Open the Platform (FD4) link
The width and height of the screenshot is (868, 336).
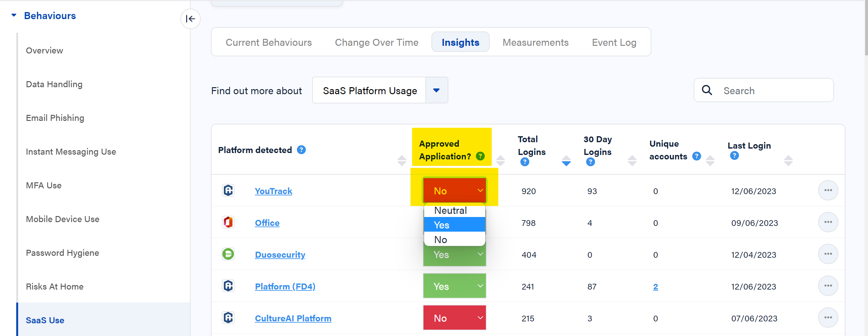click(x=285, y=286)
